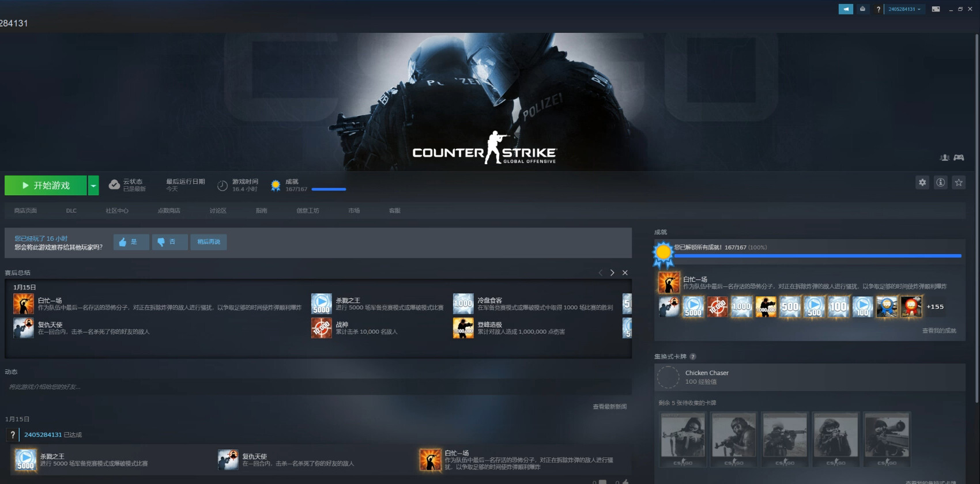Click 冷盘食客 1,000 achievement icon in summary
980x484 pixels.
(x=463, y=304)
